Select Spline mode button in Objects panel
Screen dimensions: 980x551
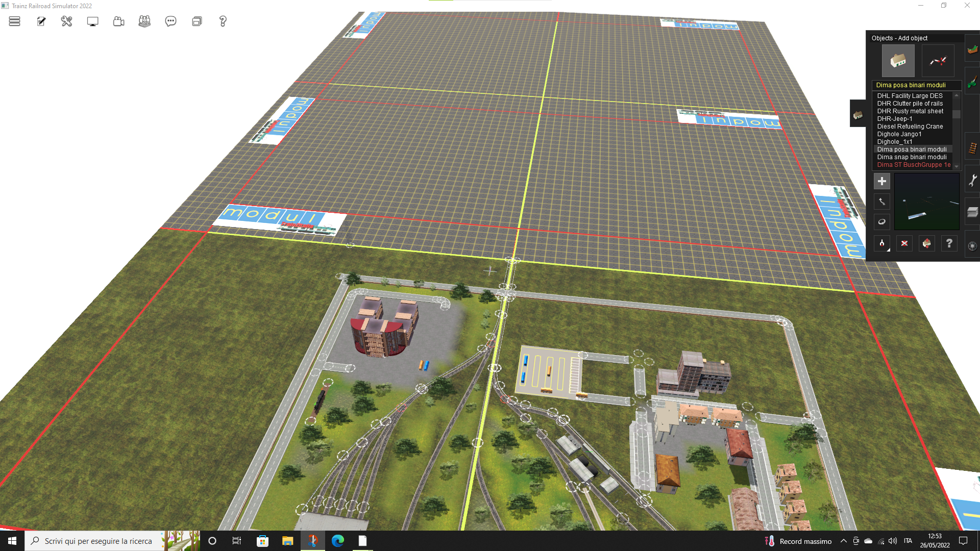click(938, 61)
